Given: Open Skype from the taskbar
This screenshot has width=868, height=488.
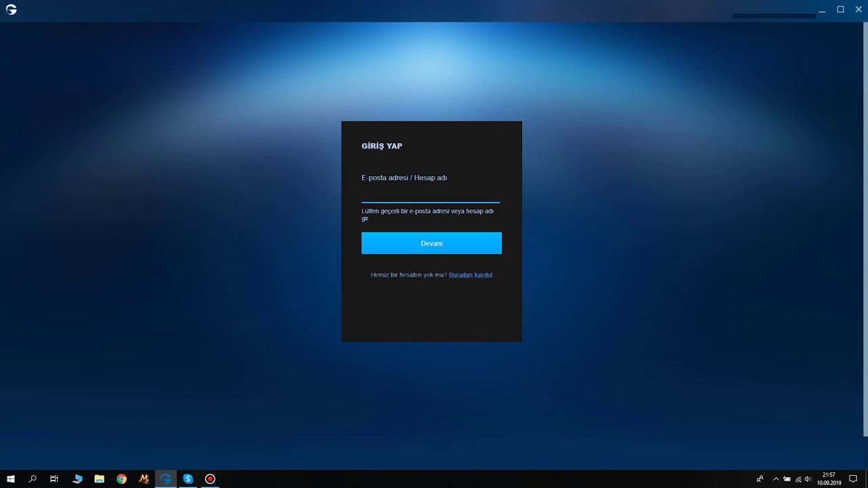Looking at the screenshot, I should 188,479.
